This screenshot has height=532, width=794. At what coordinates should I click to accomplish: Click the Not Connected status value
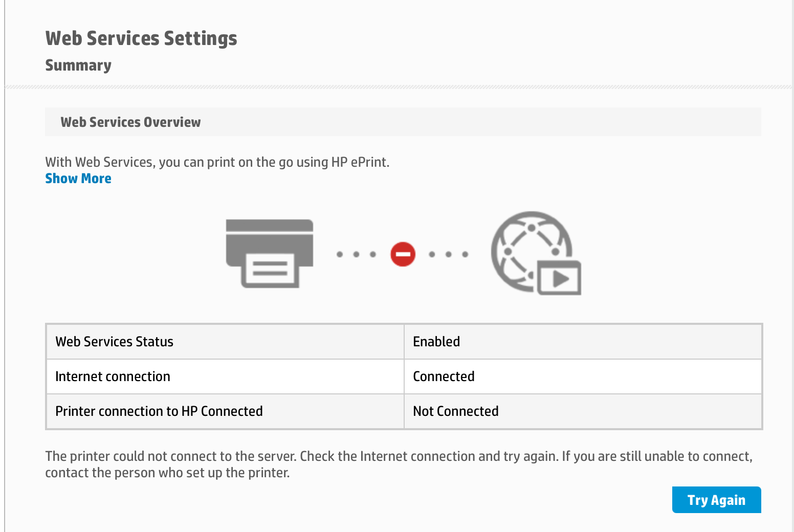(x=455, y=411)
